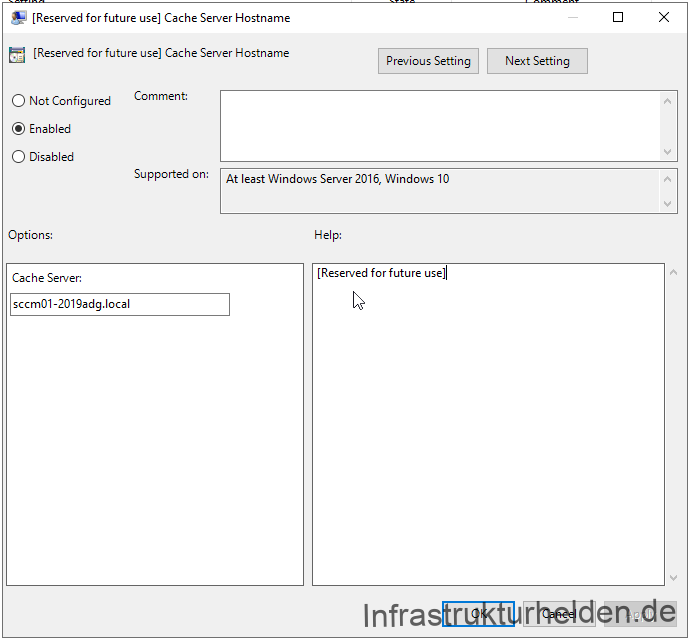Go to Previous Setting
The width and height of the screenshot is (690, 640).
point(428,61)
